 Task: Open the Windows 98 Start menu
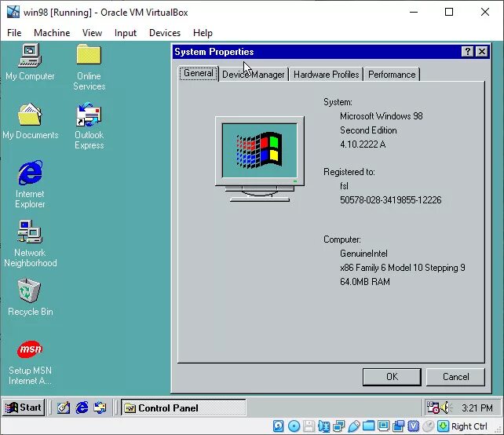[x=24, y=408]
